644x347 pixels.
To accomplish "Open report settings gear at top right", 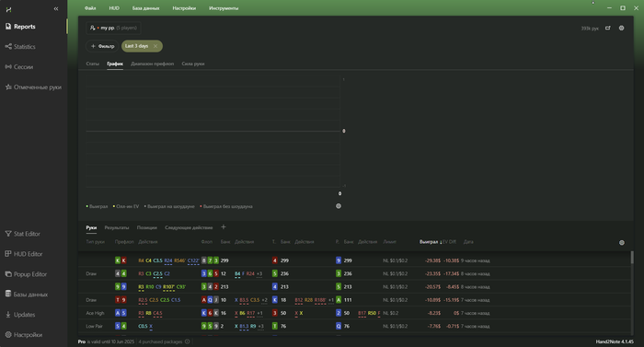I will [x=621, y=28].
